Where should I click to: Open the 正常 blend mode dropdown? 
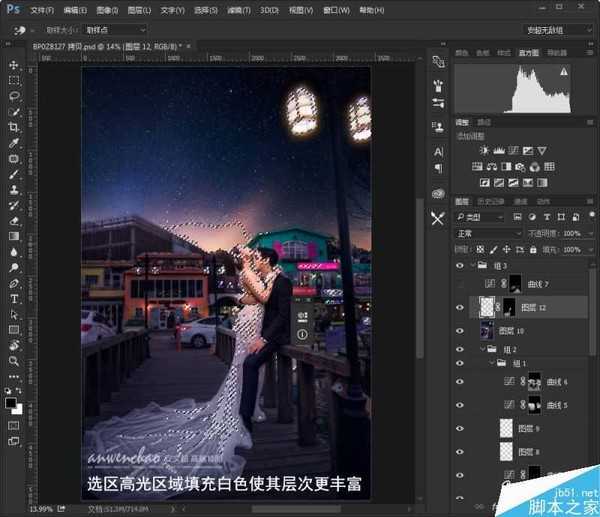coord(489,233)
